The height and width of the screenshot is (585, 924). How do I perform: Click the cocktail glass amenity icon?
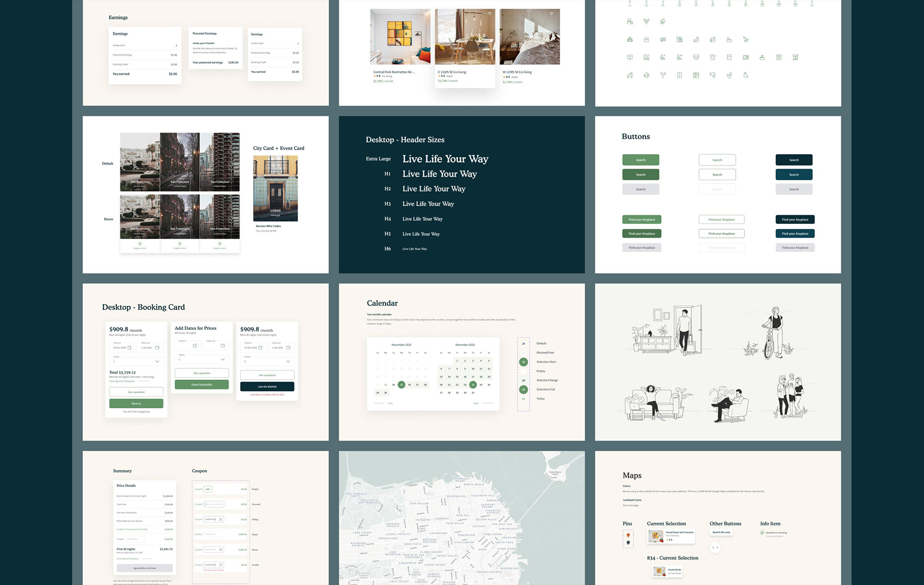click(663, 75)
